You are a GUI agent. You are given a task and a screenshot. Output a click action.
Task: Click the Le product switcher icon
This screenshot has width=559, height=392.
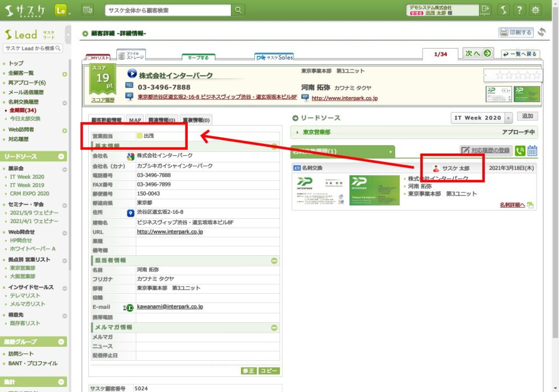pos(61,10)
